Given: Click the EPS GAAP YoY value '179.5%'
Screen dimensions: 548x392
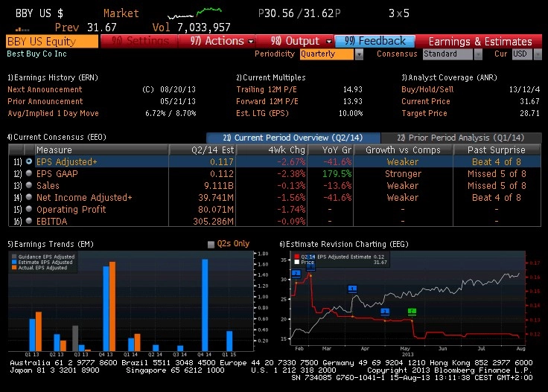Looking at the screenshot, I should (337, 173).
